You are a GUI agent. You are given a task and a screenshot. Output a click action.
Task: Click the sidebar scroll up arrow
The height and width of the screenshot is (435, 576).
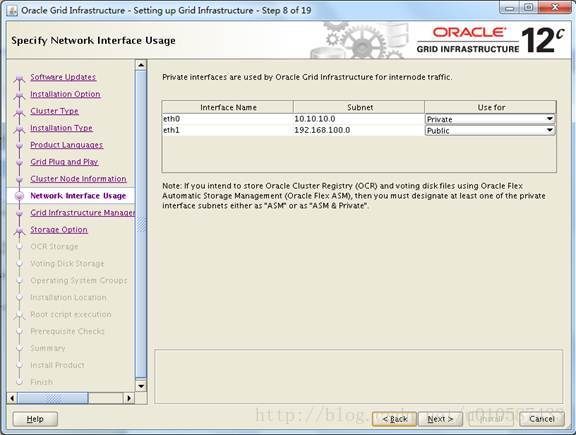pos(141,65)
